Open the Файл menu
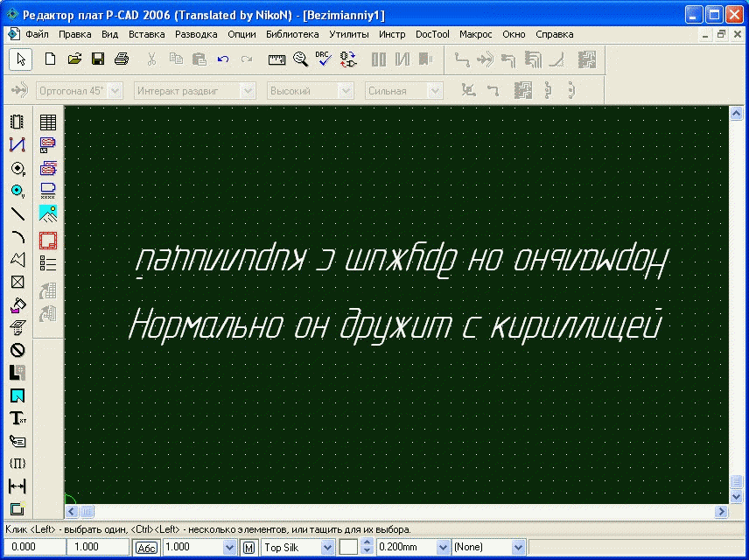 (x=37, y=34)
